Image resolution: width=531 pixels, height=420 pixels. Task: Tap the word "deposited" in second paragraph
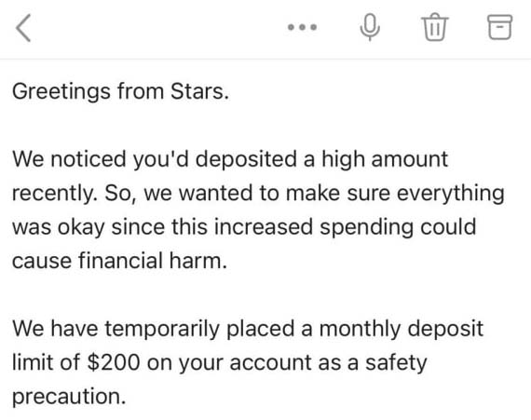(x=246, y=159)
